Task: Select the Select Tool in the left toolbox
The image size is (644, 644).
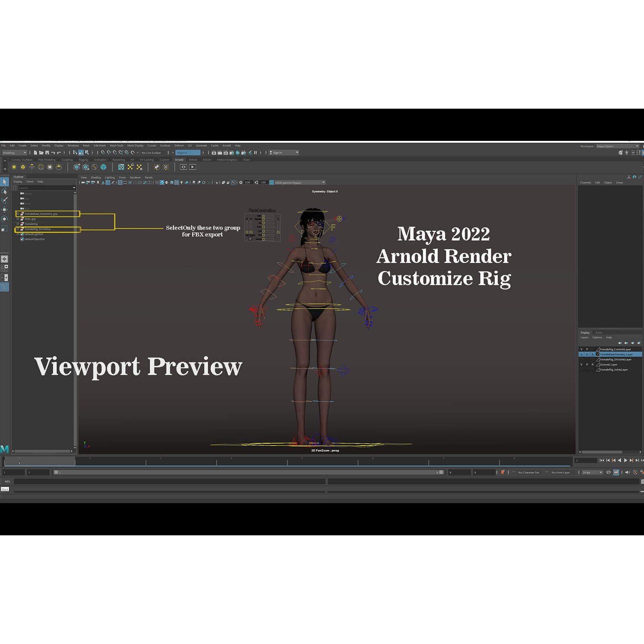Action: (5, 182)
